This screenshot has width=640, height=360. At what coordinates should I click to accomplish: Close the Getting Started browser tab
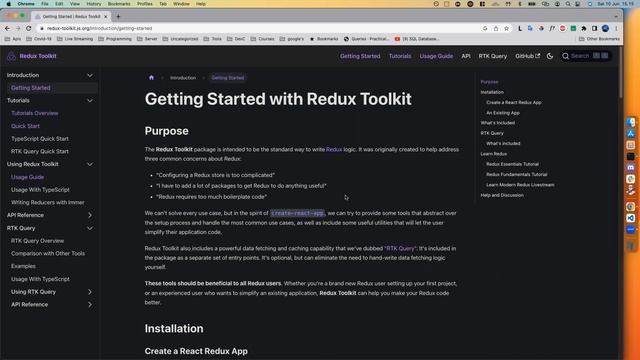(105, 16)
